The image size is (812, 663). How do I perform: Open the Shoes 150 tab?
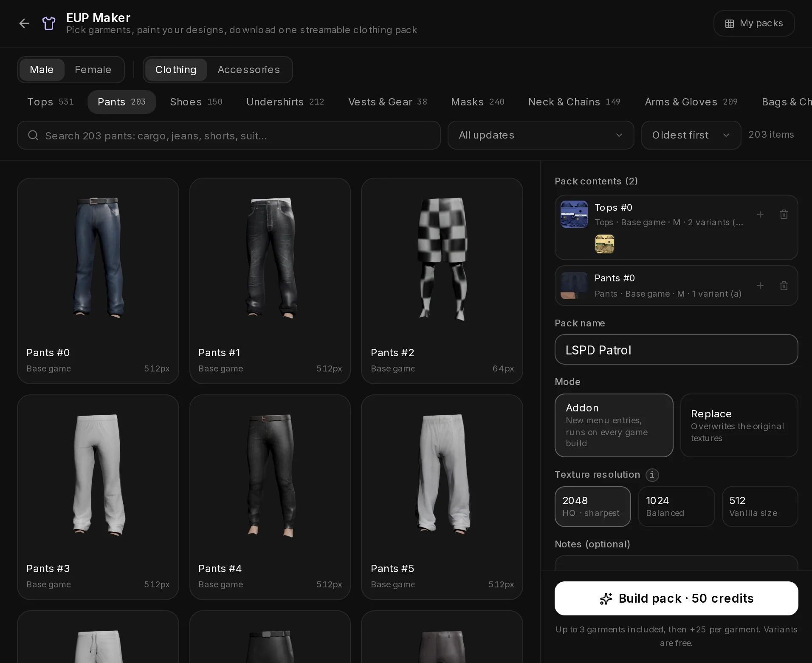(196, 102)
